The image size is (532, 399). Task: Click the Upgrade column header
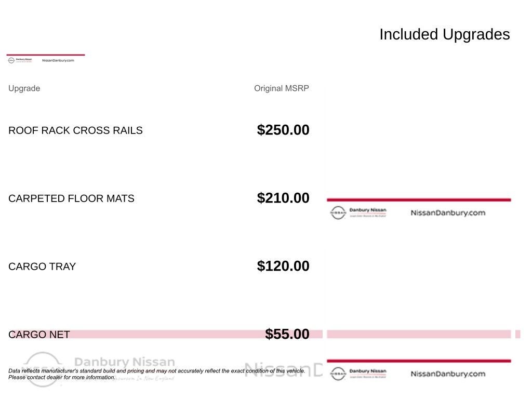click(24, 88)
